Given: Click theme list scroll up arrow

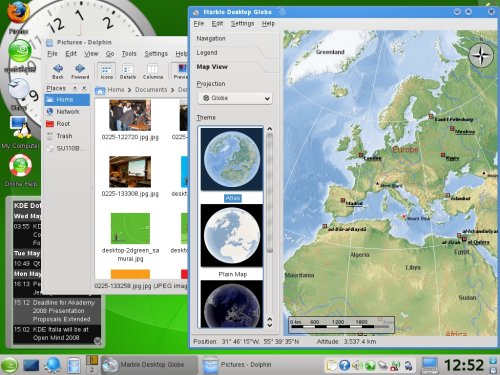Looking at the screenshot, I should (270, 129).
